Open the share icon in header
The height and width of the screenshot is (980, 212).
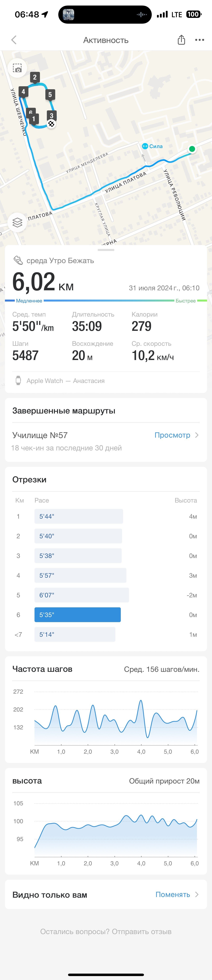coord(181,40)
